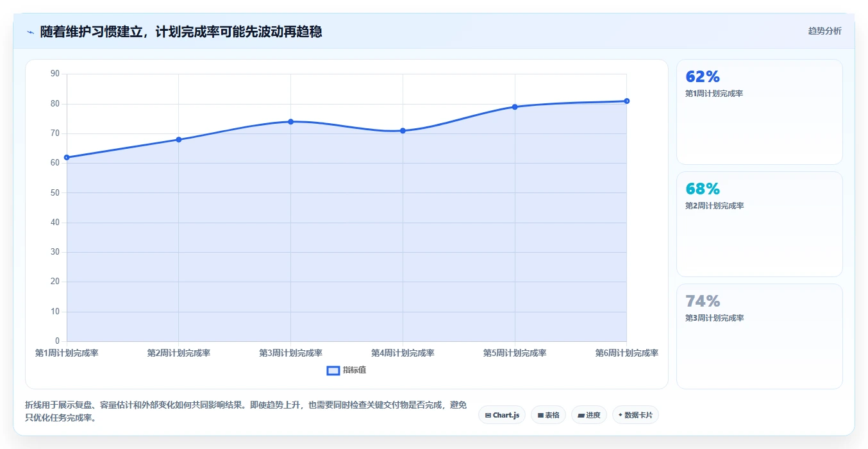Click card label 第1周计划完成率 under 62%
868x449 pixels.
coord(714,94)
